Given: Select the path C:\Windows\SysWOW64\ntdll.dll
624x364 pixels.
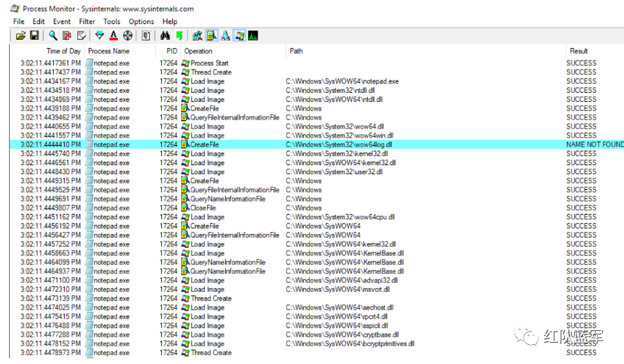Looking at the screenshot, I should coord(334,99).
